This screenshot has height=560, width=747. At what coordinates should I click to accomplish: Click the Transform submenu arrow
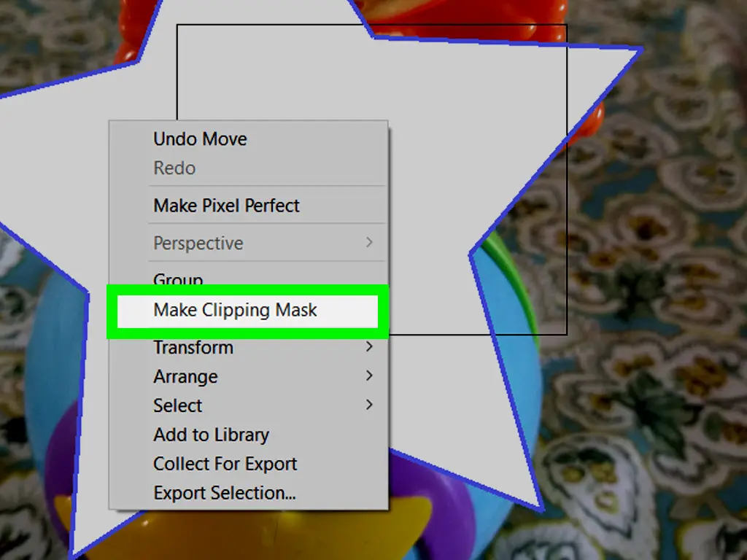point(371,347)
